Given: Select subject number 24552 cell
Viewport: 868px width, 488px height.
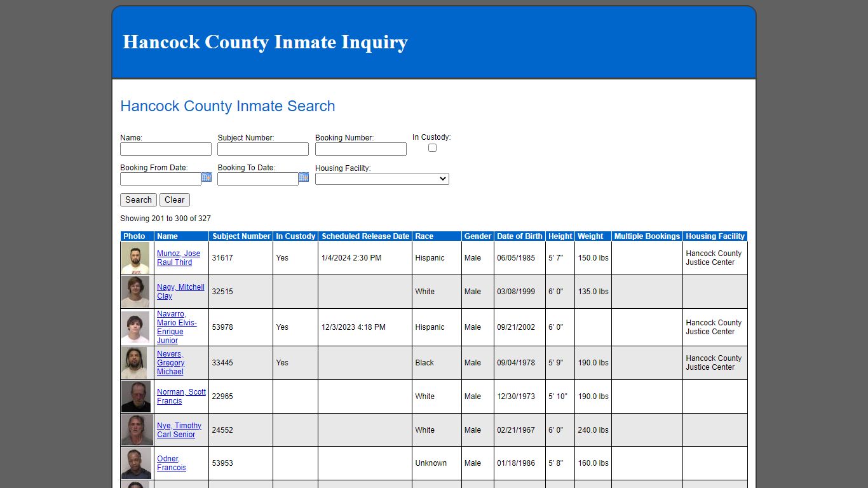Looking at the screenshot, I should click(x=241, y=430).
